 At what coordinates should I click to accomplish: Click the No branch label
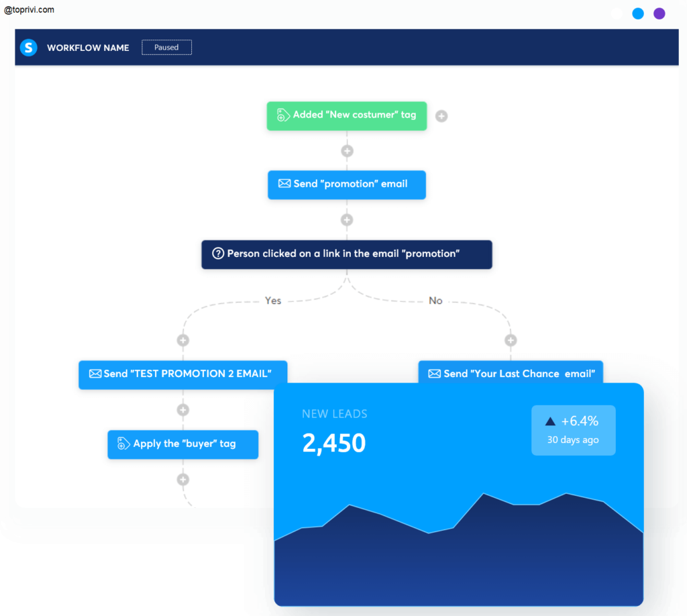point(435,301)
